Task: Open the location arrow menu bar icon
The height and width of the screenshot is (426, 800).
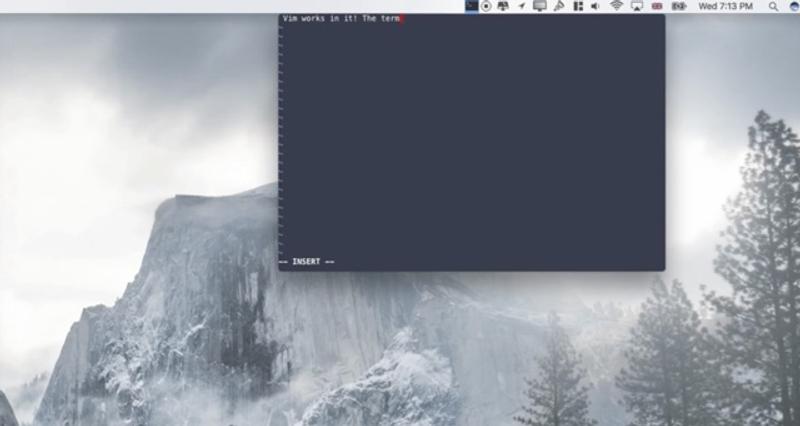Action: pyautogui.click(x=521, y=6)
